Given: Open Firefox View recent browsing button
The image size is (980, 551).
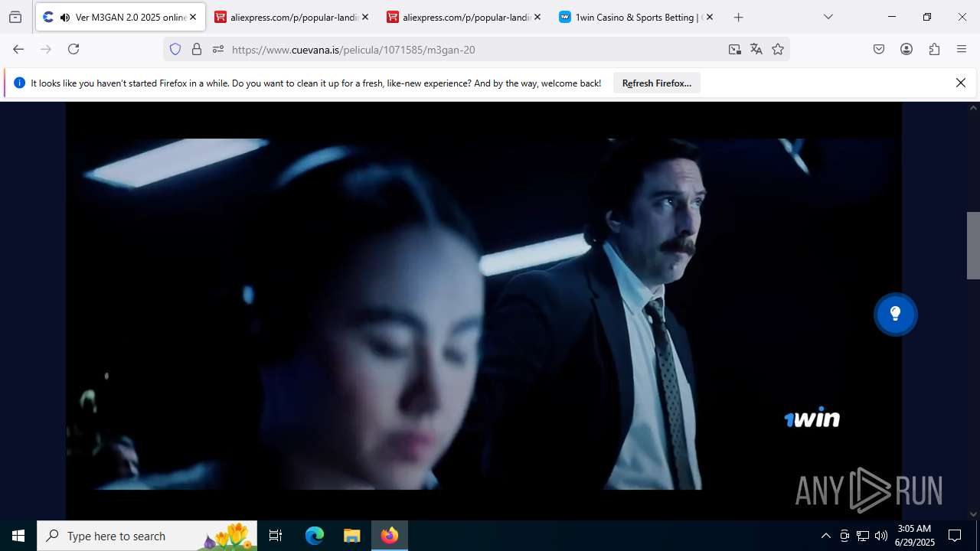Looking at the screenshot, I should tap(15, 17).
